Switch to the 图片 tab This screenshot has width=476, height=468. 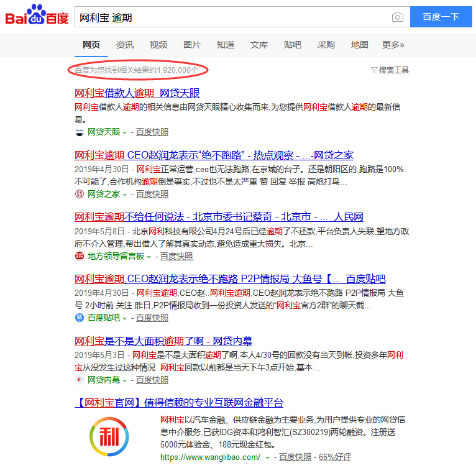192,45
